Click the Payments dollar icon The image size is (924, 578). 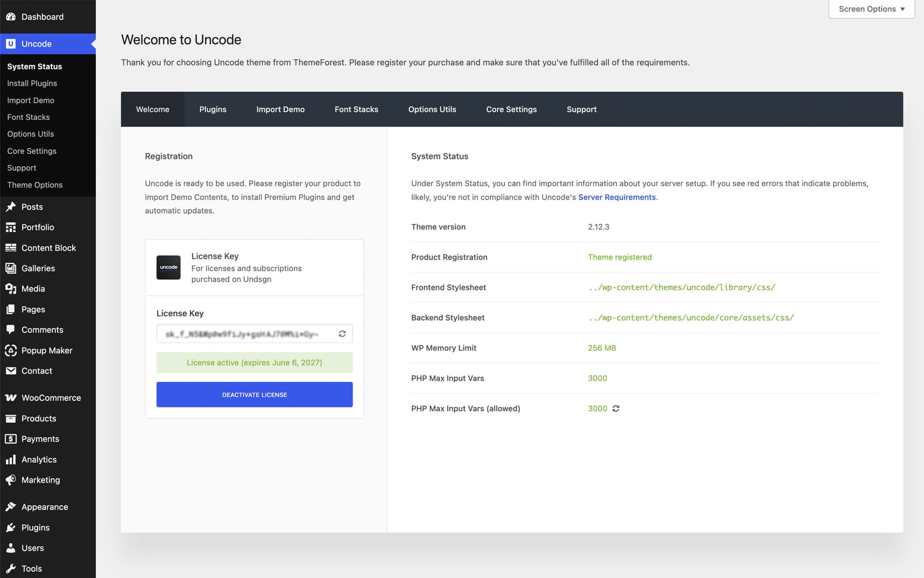click(x=11, y=439)
